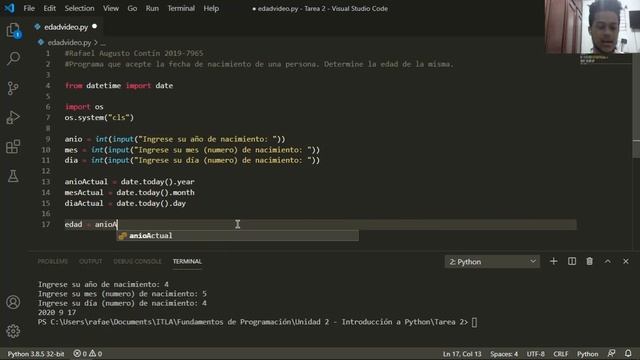Click edadvideo.py in the breadcrumb
Viewport: 640px width, 360px height.
[x=69, y=42]
